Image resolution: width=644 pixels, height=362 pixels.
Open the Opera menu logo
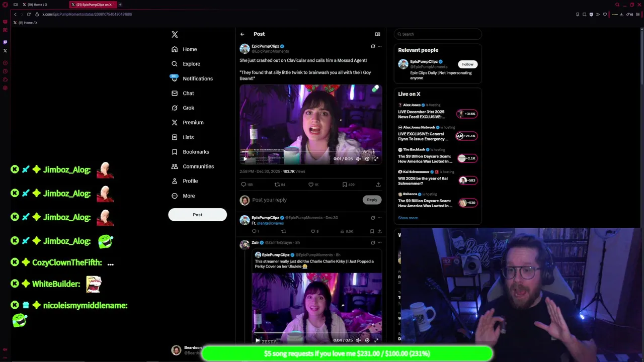pyautogui.click(x=5, y=5)
